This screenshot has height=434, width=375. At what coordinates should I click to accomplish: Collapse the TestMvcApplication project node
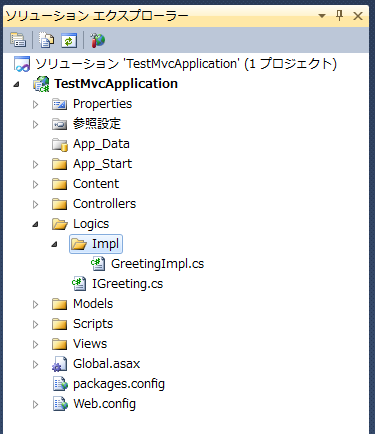point(16,84)
